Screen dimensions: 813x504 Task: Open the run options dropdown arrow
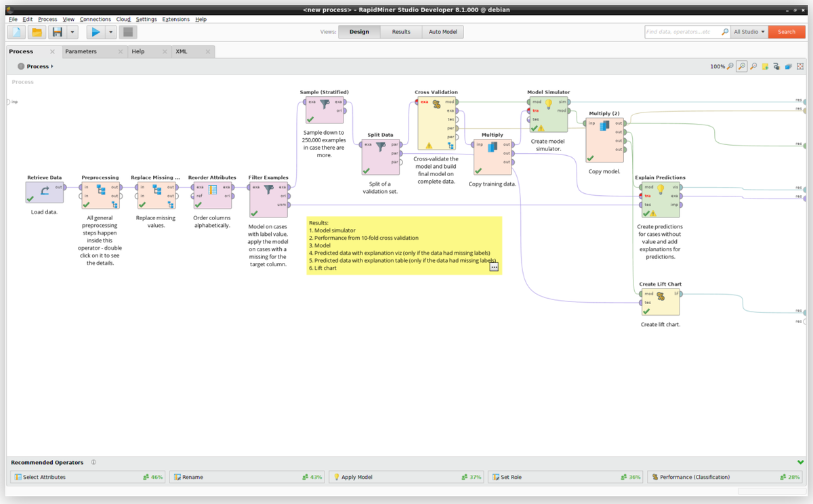(110, 32)
